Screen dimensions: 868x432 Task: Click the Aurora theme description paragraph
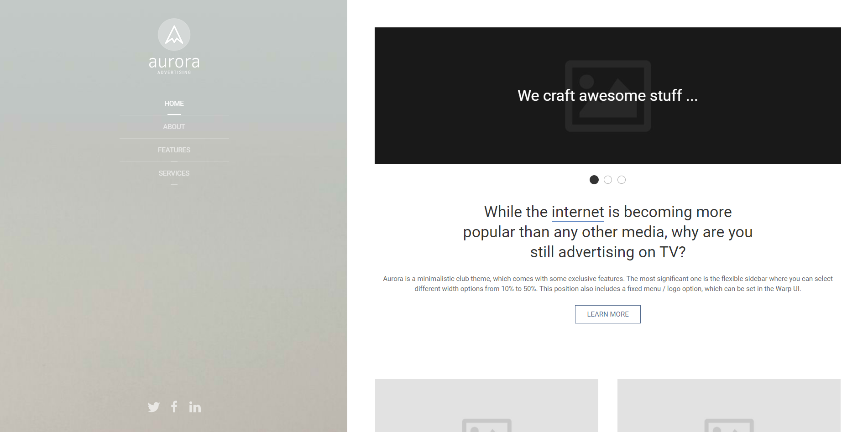[x=608, y=284]
